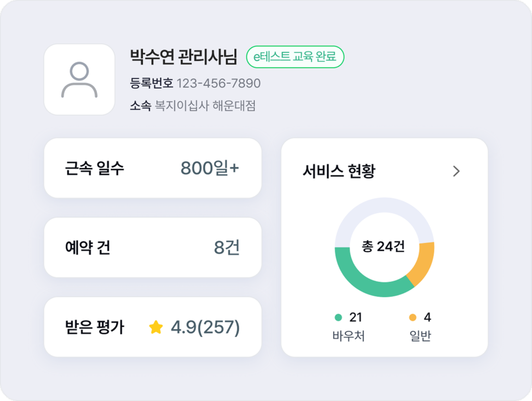This screenshot has height=401, width=532.
Task: Click the 800일+ tenure value
Action: [210, 168]
